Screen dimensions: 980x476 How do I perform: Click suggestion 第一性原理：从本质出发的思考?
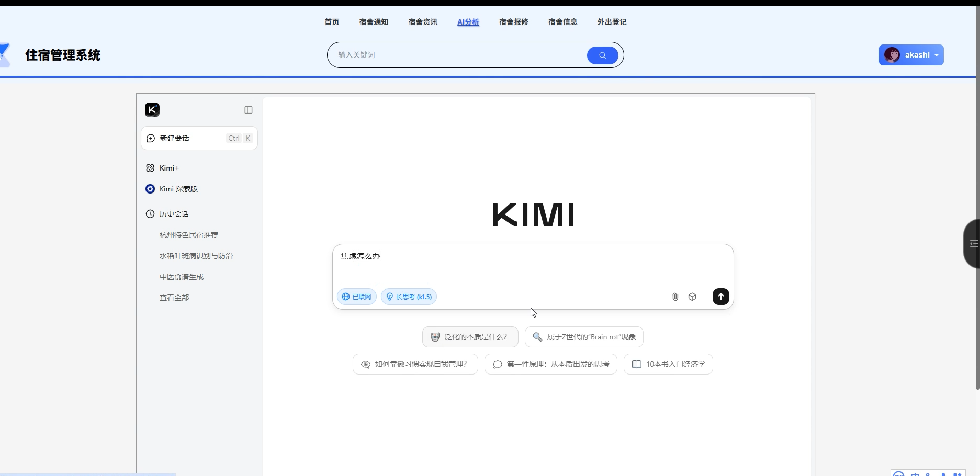click(x=551, y=364)
